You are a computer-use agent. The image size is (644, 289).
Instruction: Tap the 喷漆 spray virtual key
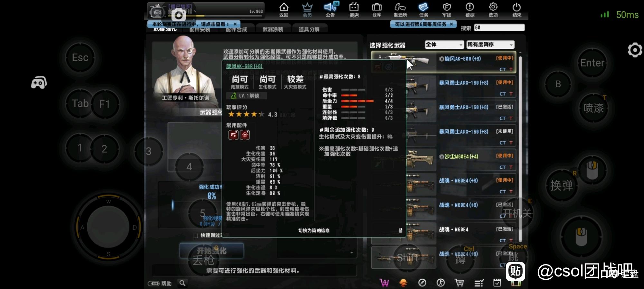[x=593, y=108]
